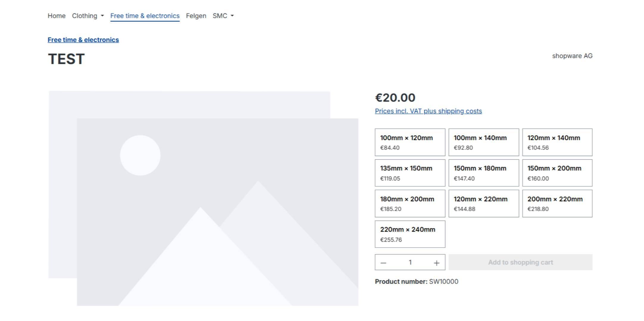Click the TEST product title

coord(66,59)
